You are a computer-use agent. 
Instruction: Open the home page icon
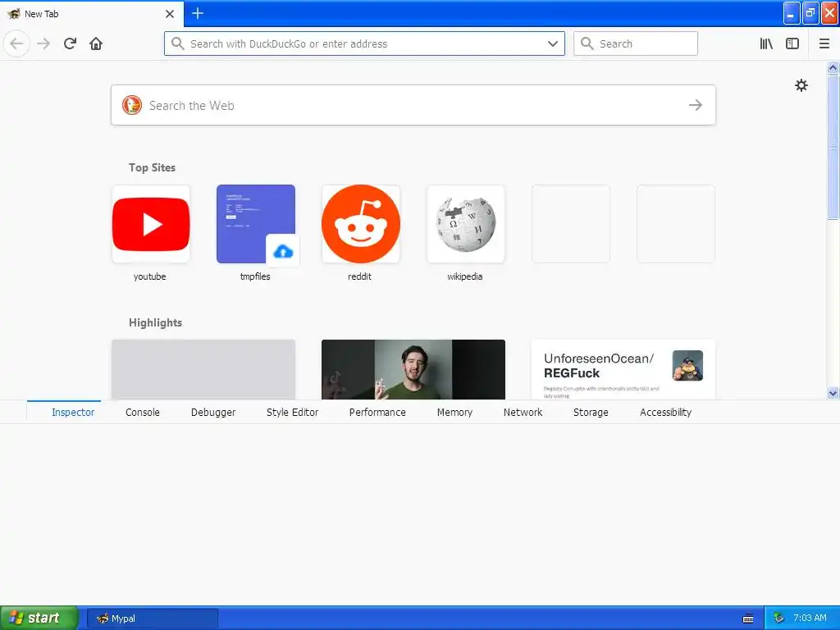(x=96, y=43)
